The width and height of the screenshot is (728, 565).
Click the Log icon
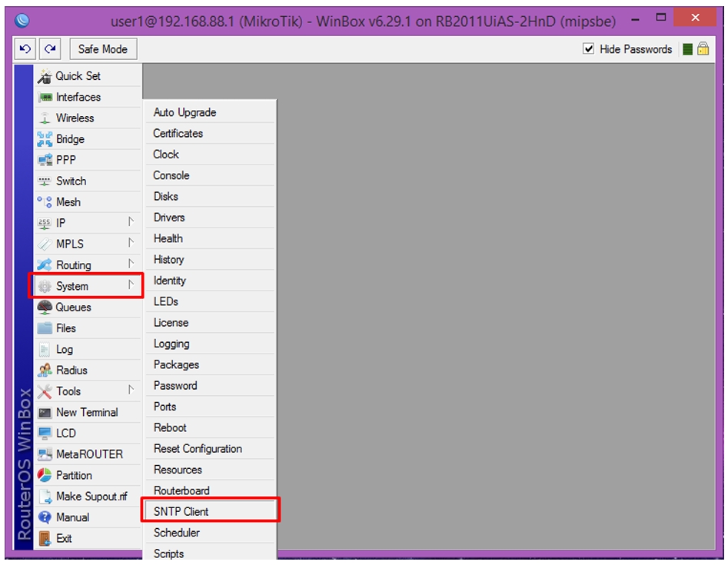tap(44, 350)
